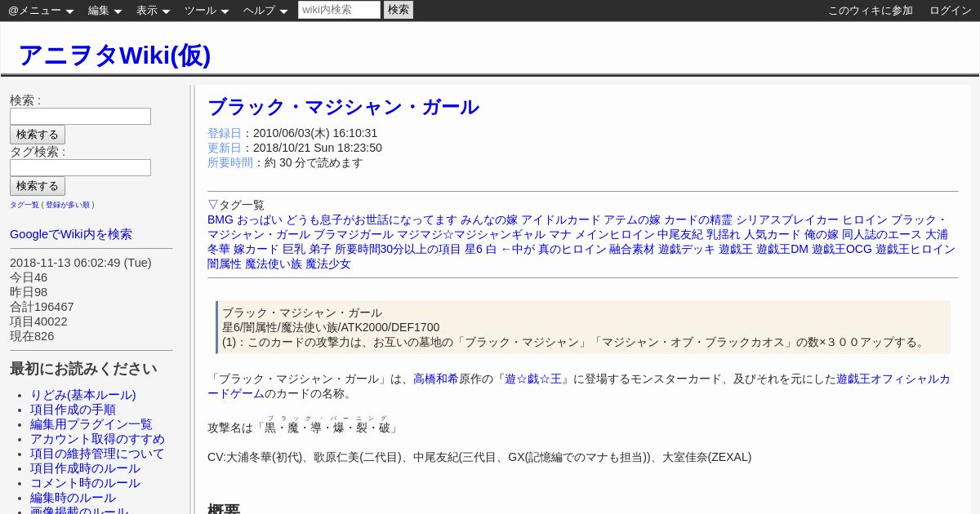Click the top bar 検索 button

(x=399, y=10)
